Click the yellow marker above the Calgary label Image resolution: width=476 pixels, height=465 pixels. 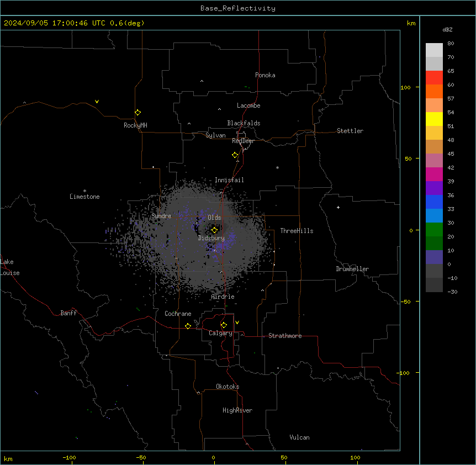point(224,325)
